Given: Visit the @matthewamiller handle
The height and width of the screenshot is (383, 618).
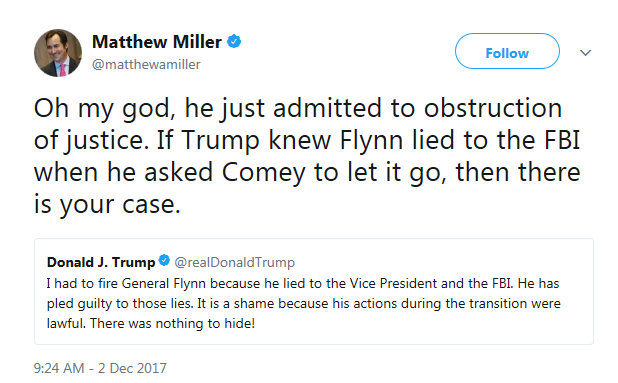Looking at the screenshot, I should [x=146, y=64].
